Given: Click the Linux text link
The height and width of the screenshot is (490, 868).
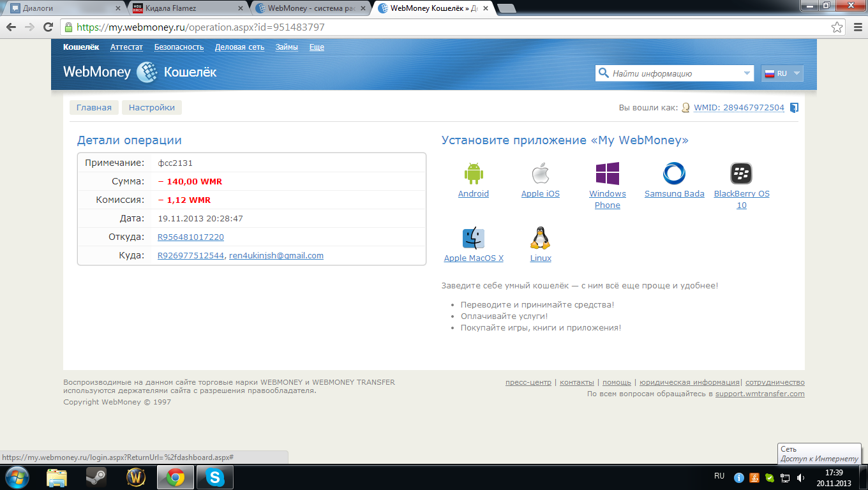Looking at the screenshot, I should 541,258.
